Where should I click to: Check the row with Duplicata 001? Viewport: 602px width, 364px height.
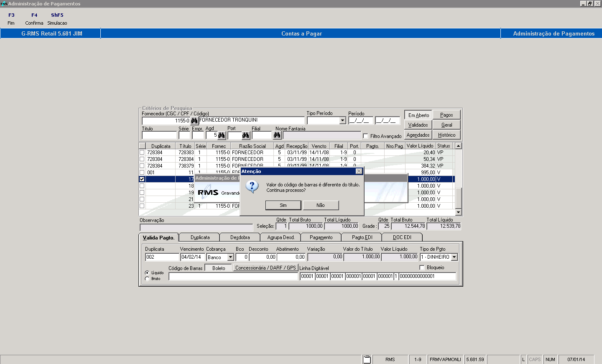tap(142, 173)
